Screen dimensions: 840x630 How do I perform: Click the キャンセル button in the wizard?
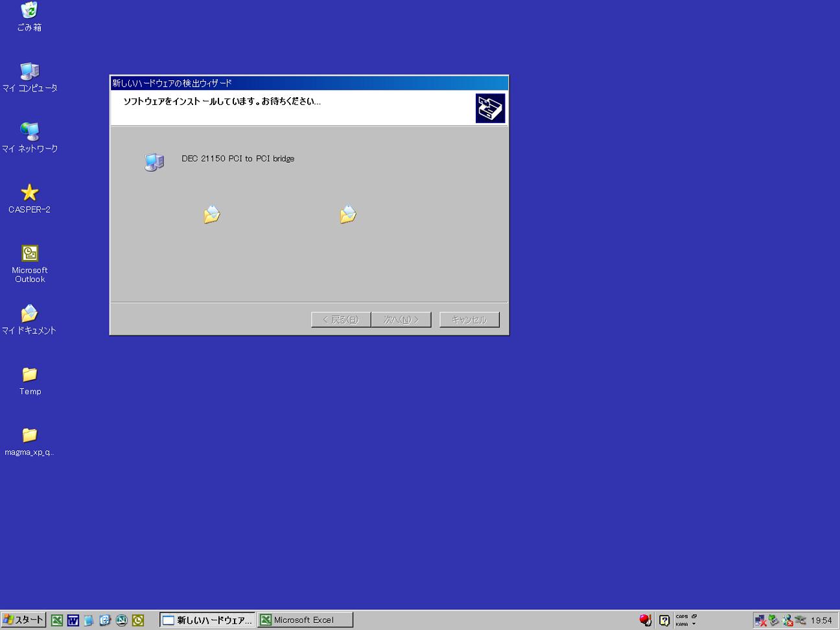pyautogui.click(x=469, y=320)
